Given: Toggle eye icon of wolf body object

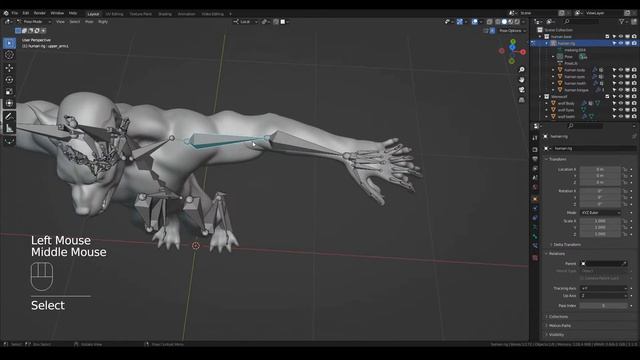Looking at the screenshot, I should pyautogui.click(x=621, y=103).
